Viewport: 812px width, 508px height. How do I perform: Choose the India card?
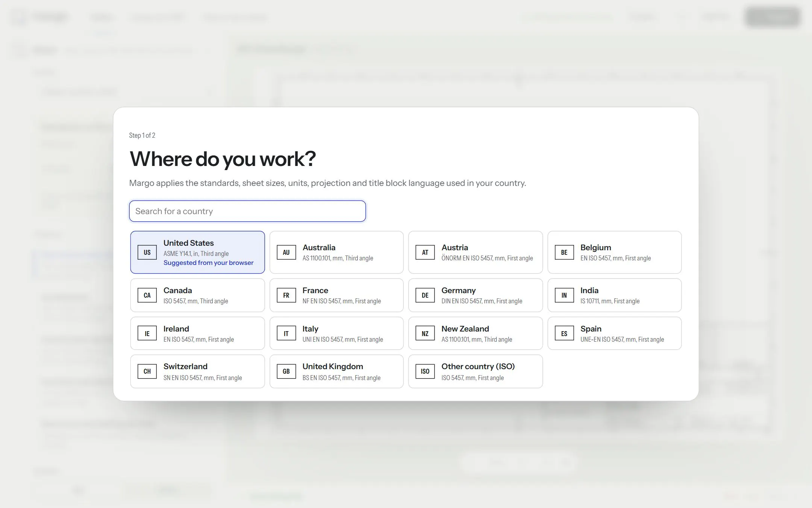click(615, 295)
